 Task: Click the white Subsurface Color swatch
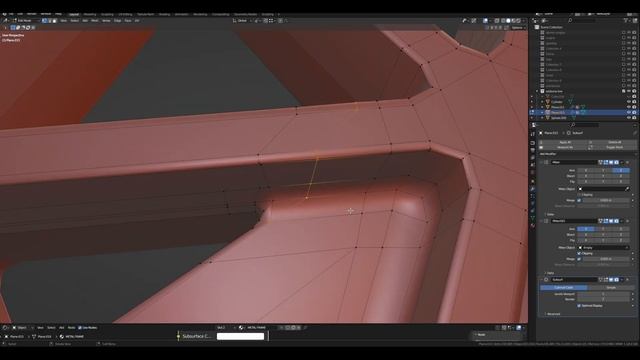click(240, 336)
